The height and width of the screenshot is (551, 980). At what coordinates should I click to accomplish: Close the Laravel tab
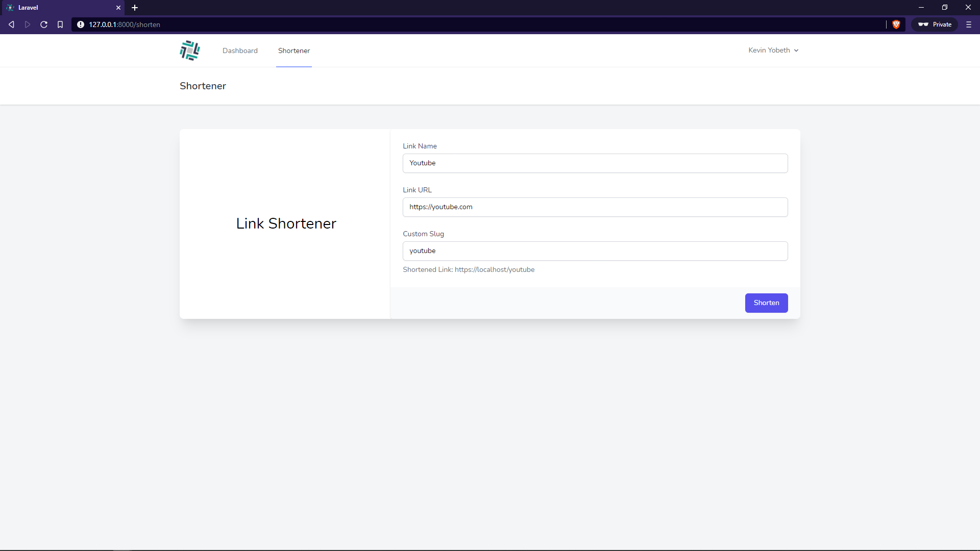tap(118, 8)
